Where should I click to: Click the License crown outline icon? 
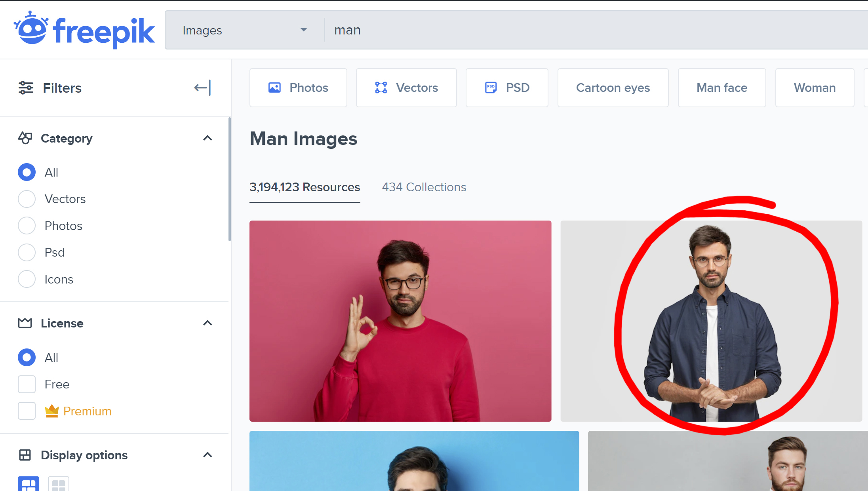click(25, 323)
